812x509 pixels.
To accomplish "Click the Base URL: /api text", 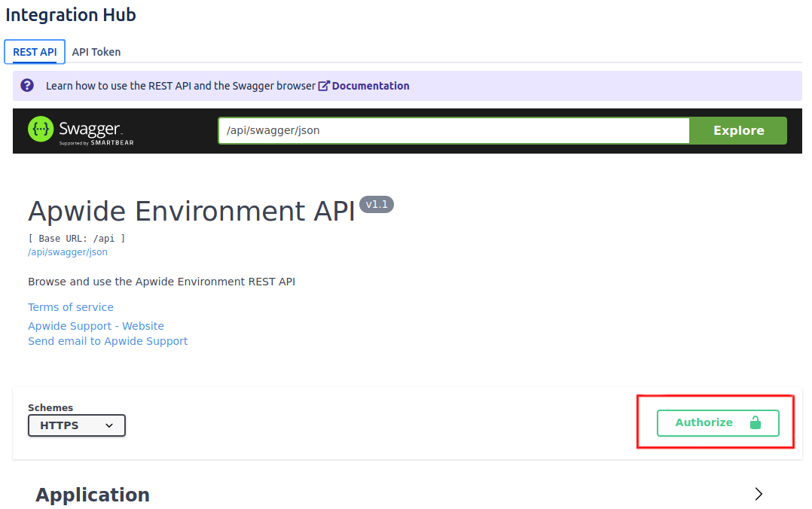I will point(77,238).
